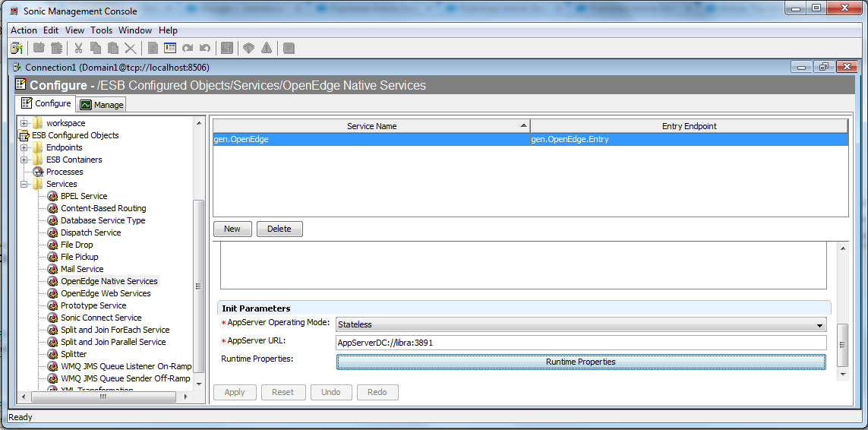Open the Edit menu

pyautogui.click(x=51, y=30)
